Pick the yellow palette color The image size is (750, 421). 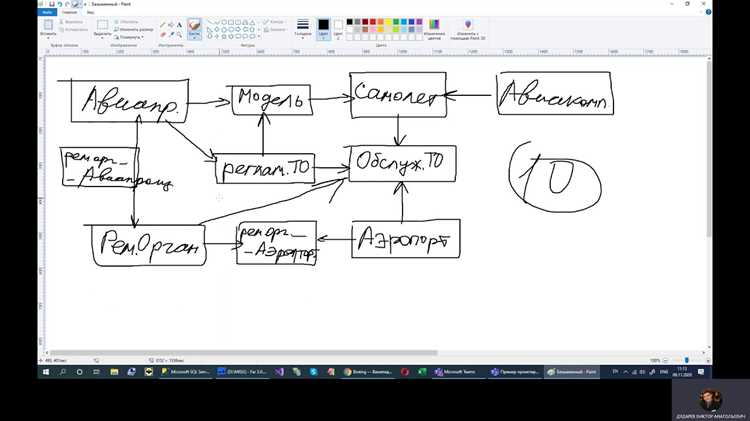pyautogui.click(x=388, y=22)
